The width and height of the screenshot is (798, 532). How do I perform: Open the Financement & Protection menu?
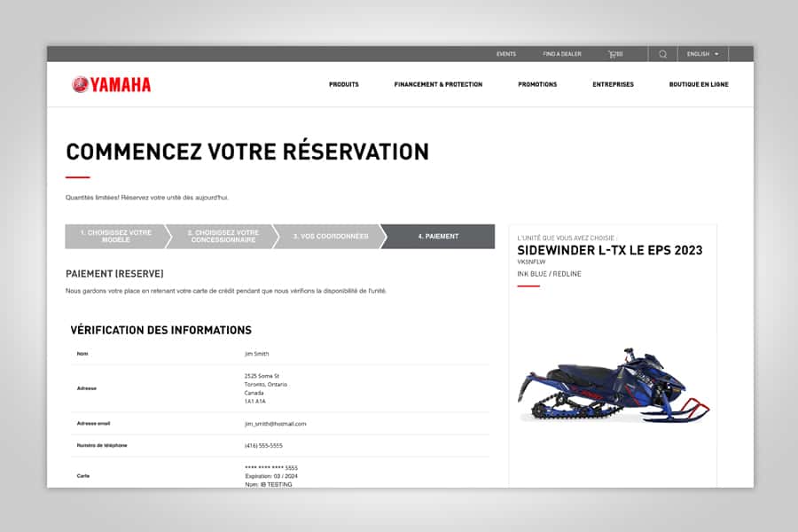tap(438, 84)
